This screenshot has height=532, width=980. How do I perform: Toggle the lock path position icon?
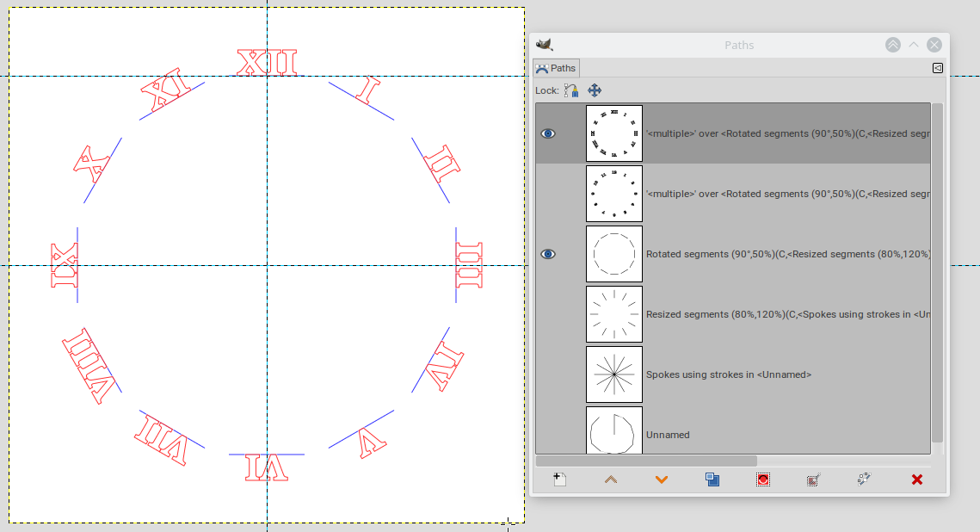(x=595, y=90)
